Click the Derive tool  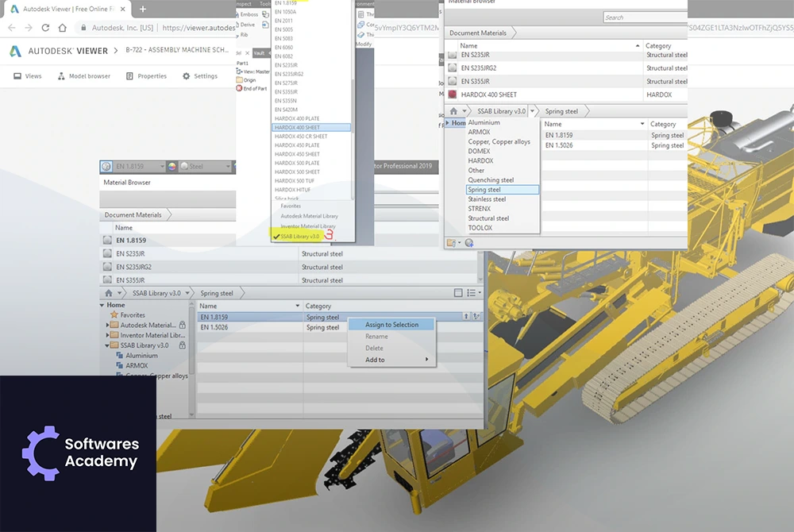(245, 25)
